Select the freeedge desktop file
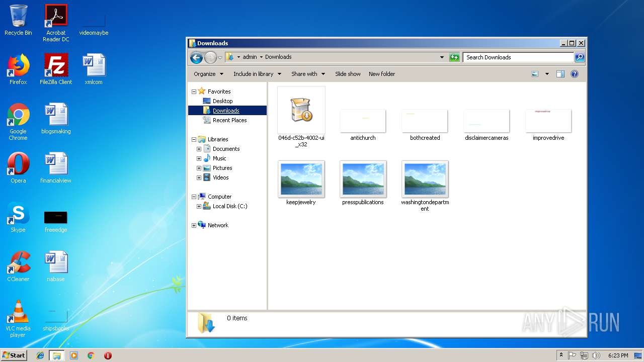Viewport: 644px width, 362px height. tap(56, 221)
